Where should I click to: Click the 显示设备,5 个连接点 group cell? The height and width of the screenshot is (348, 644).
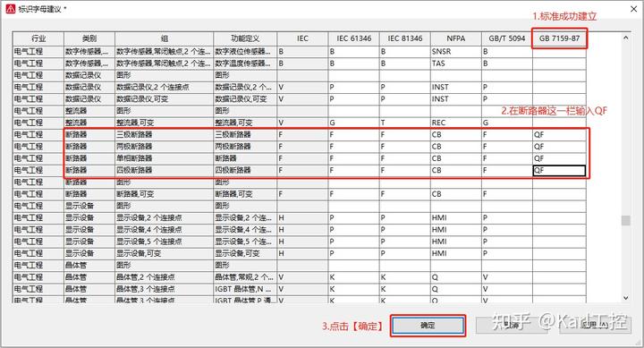[x=164, y=242]
